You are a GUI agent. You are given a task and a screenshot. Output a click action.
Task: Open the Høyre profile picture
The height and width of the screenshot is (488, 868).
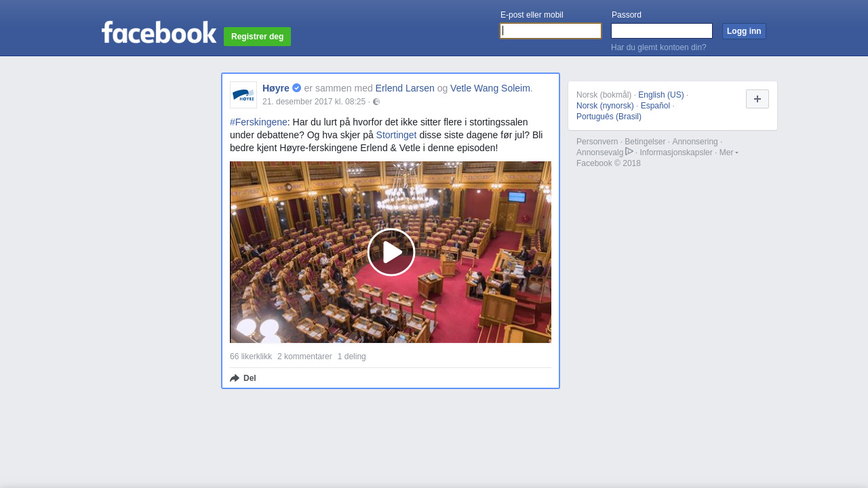click(243, 95)
